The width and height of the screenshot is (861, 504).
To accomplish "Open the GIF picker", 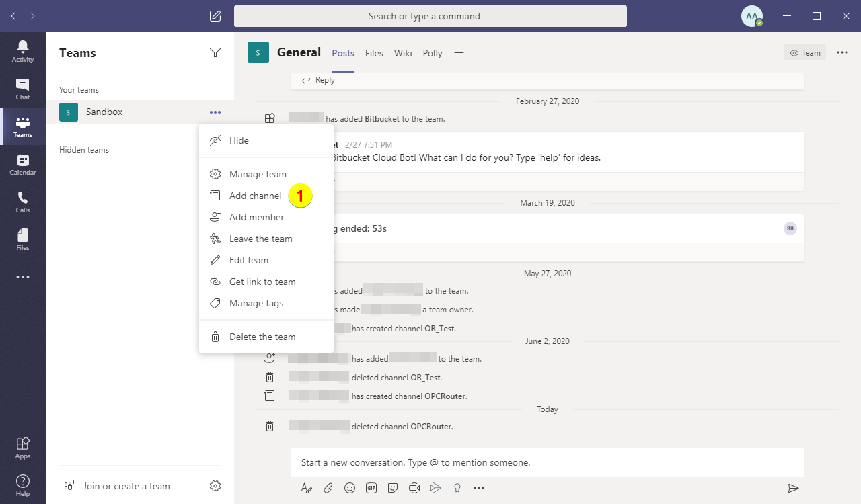I will tap(371, 488).
